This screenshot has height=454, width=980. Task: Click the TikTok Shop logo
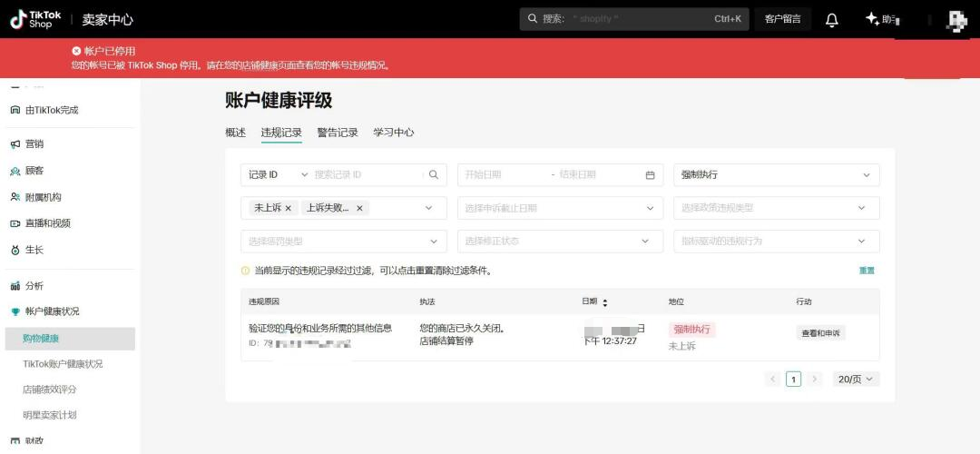click(x=35, y=19)
